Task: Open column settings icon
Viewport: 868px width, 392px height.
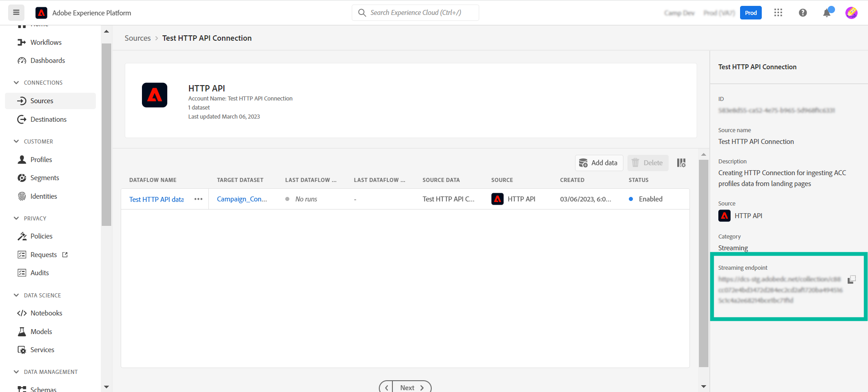Action: point(681,163)
